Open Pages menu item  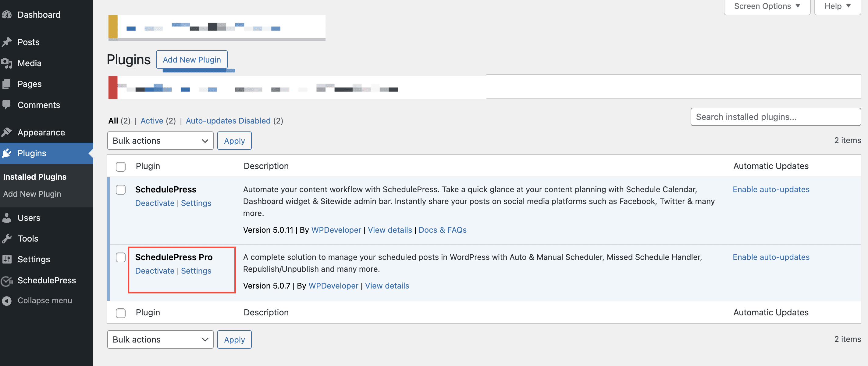pyautogui.click(x=30, y=84)
